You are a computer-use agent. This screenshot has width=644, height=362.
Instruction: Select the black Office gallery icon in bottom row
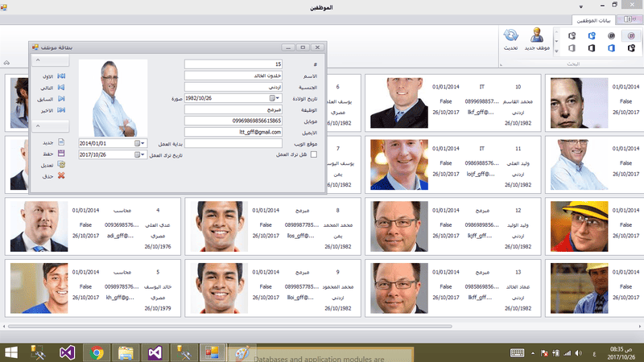592,48
